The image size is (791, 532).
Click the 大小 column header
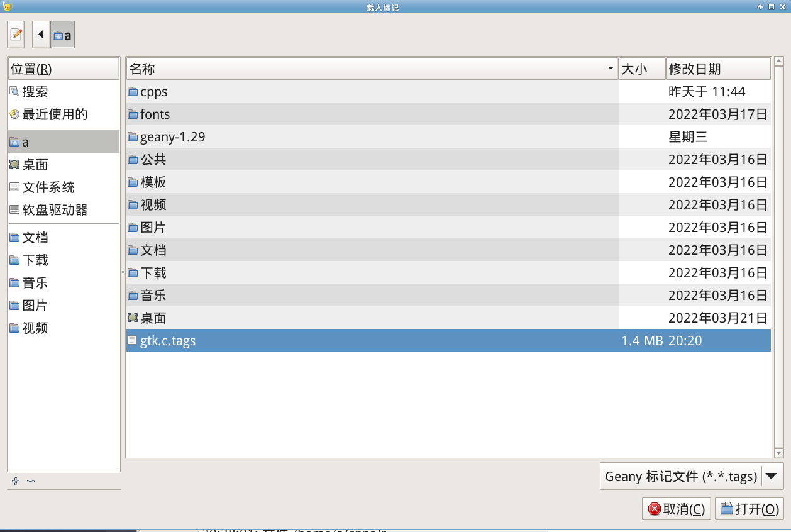pyautogui.click(x=641, y=69)
